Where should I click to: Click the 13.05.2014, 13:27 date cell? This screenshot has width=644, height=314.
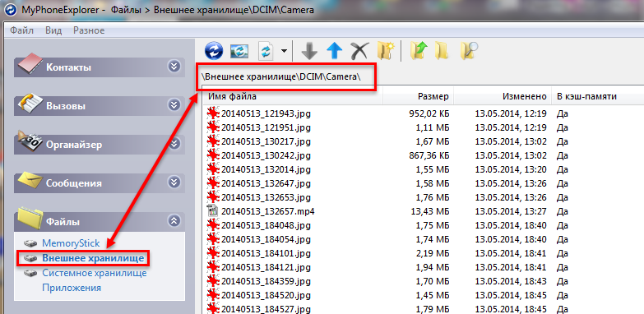tap(511, 211)
